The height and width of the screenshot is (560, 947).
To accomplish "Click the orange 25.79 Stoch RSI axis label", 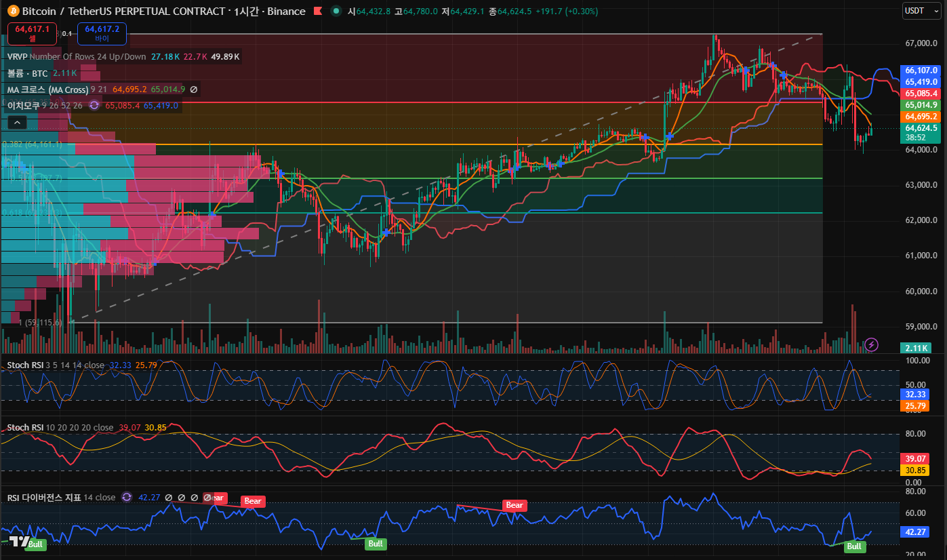I will tap(916, 405).
